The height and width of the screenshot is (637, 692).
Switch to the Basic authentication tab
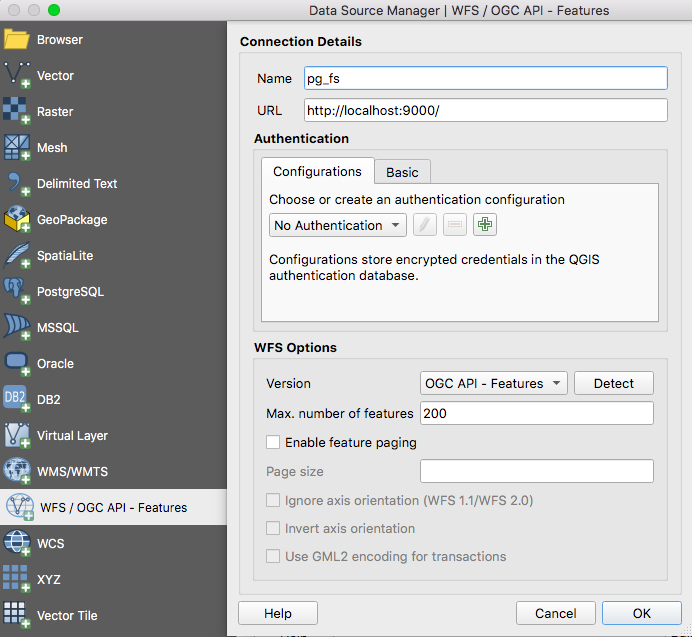402,172
